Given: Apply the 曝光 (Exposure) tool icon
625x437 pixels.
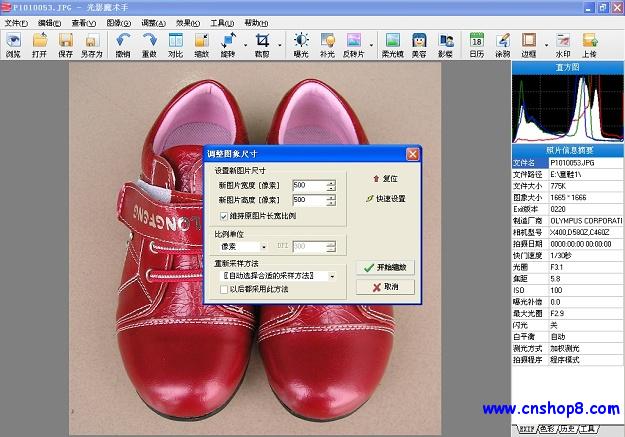Looking at the screenshot, I should 301,45.
